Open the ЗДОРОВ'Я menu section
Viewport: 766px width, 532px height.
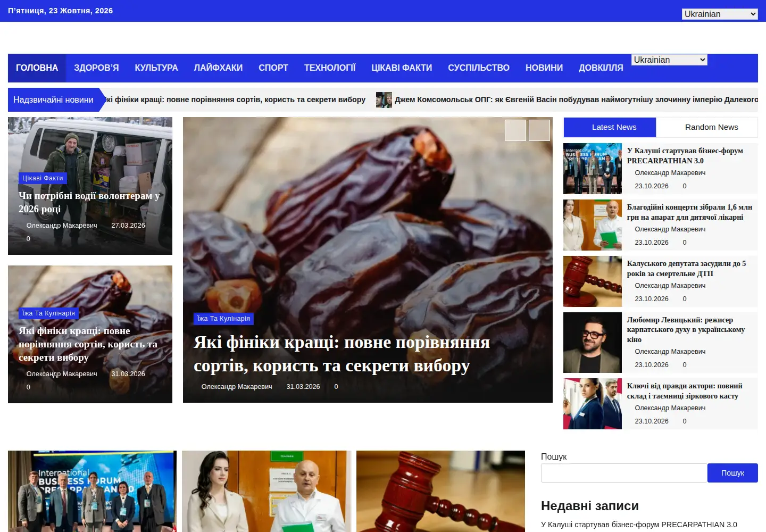click(x=96, y=68)
